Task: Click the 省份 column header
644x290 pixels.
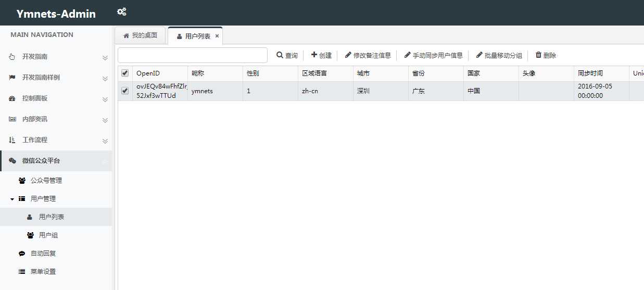Action: (x=436, y=73)
